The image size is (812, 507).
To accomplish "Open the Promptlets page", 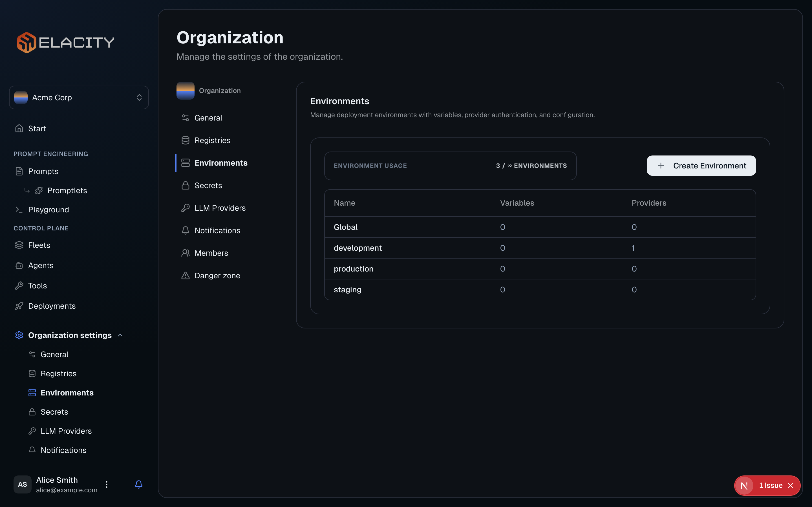I will coord(67,190).
